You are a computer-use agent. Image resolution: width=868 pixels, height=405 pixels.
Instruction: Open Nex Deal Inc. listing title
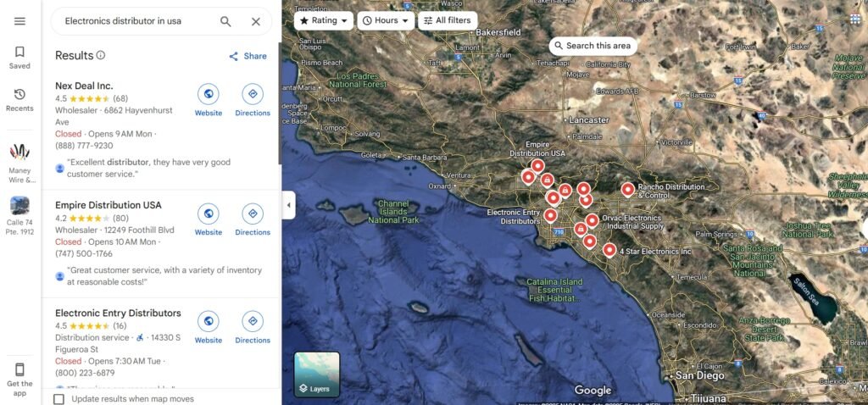tap(84, 86)
